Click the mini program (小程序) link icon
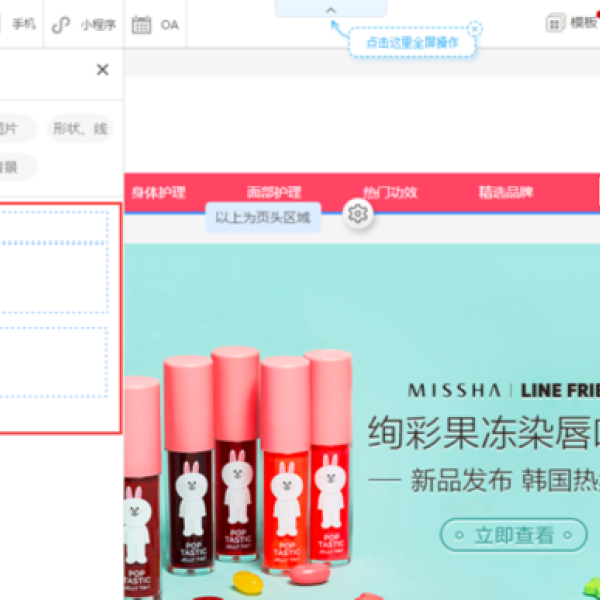Screen dimensions: 600x600 61,24
